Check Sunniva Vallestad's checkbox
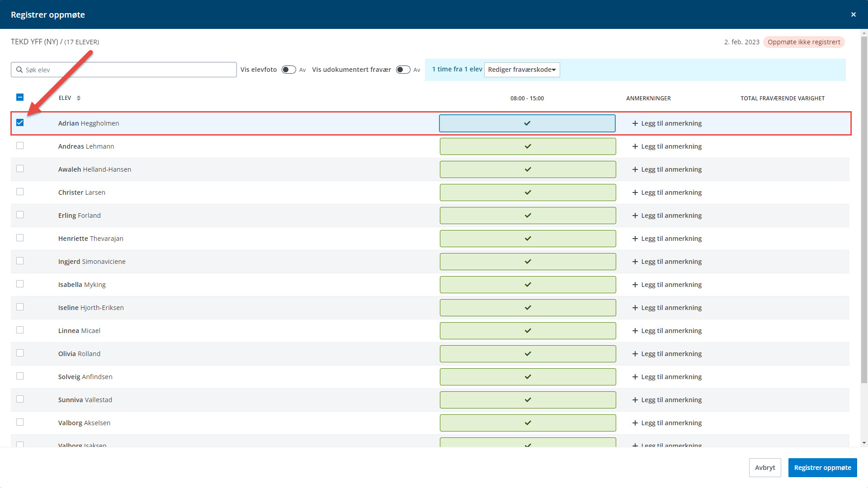This screenshot has height=488, width=868. pos(20,399)
